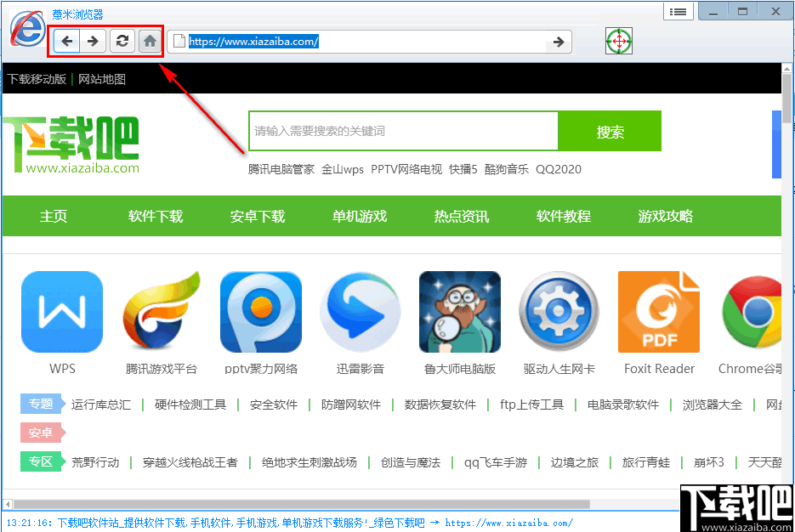
Task: Open the 单机游戏 navigation tab
Action: coord(360,217)
